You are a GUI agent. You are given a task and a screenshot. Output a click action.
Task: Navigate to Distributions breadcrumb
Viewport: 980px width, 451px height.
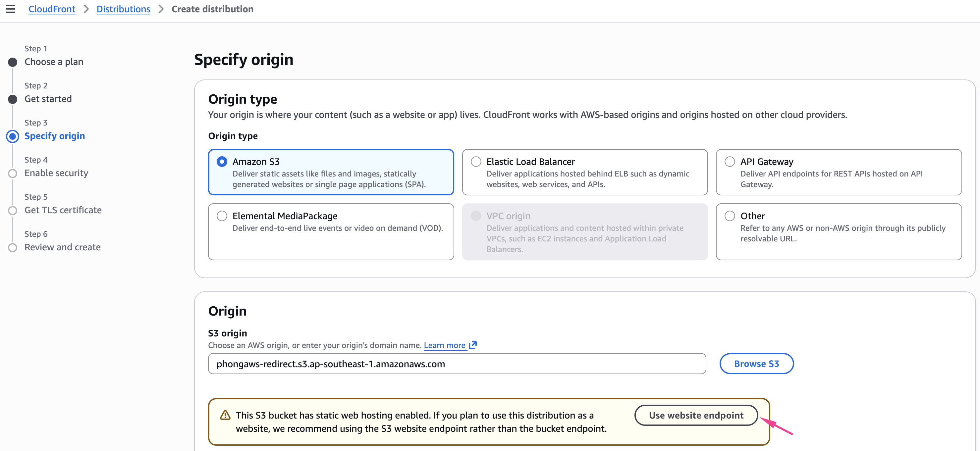point(123,9)
